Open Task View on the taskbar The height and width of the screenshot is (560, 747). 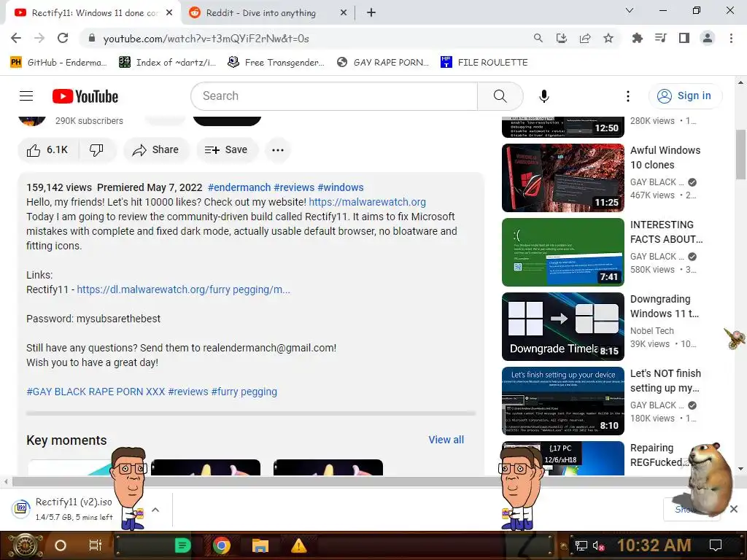96,545
